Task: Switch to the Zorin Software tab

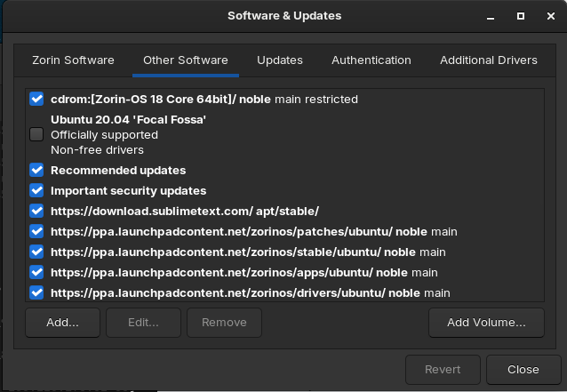Action: [x=73, y=60]
